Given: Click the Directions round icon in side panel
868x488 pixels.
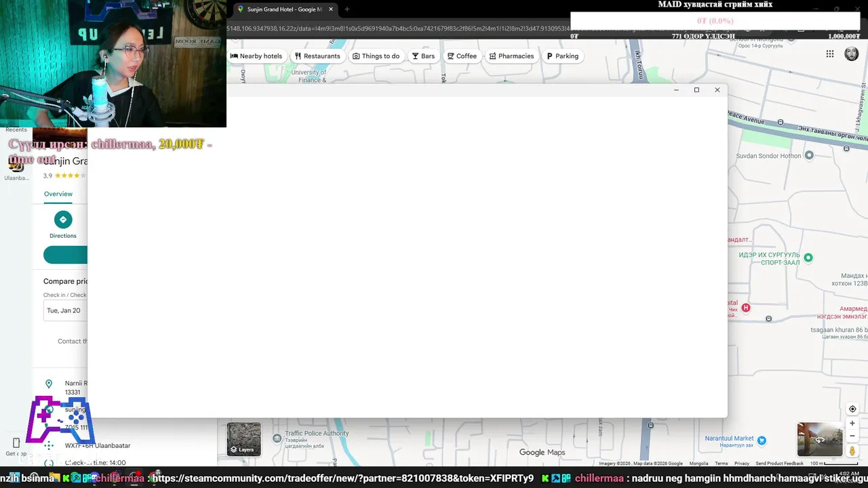Looking at the screenshot, I should point(63,220).
